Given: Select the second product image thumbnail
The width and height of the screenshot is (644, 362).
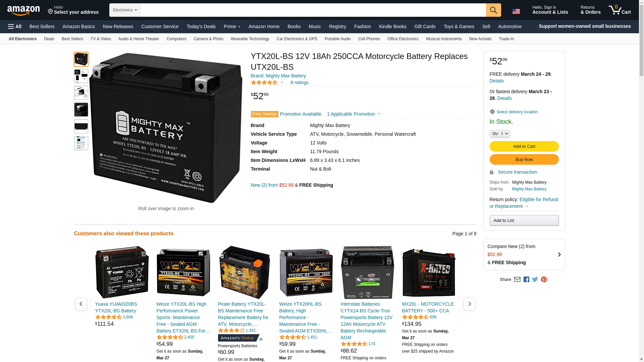Looking at the screenshot, I should click(x=81, y=76).
